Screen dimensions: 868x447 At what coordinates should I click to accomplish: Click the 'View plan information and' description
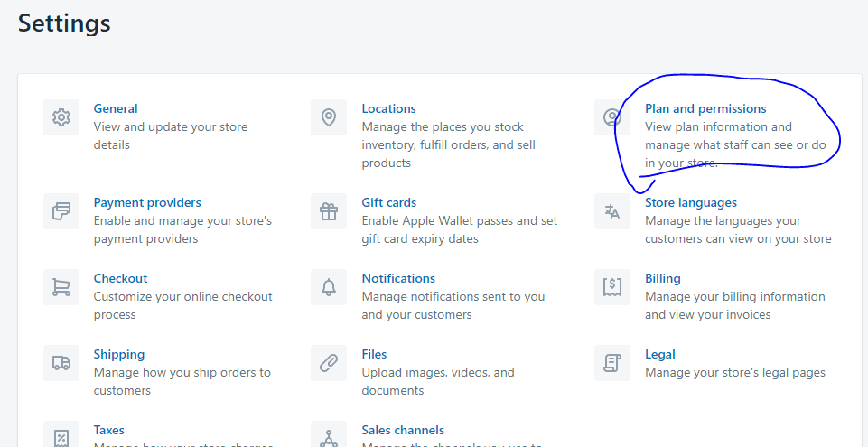[x=735, y=145]
